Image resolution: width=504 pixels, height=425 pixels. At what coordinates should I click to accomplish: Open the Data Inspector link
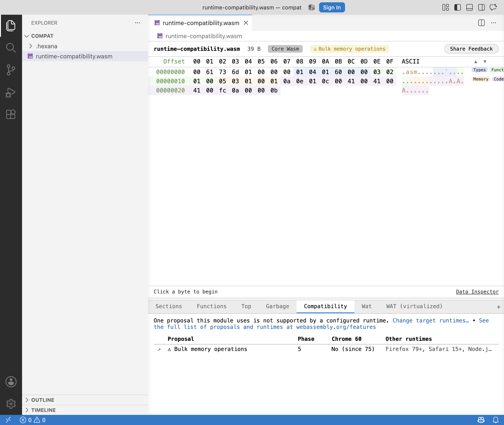(x=477, y=292)
